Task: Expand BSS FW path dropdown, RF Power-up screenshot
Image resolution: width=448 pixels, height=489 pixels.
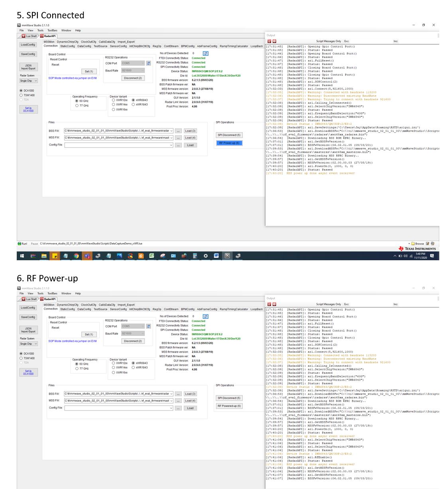Action: point(171,394)
